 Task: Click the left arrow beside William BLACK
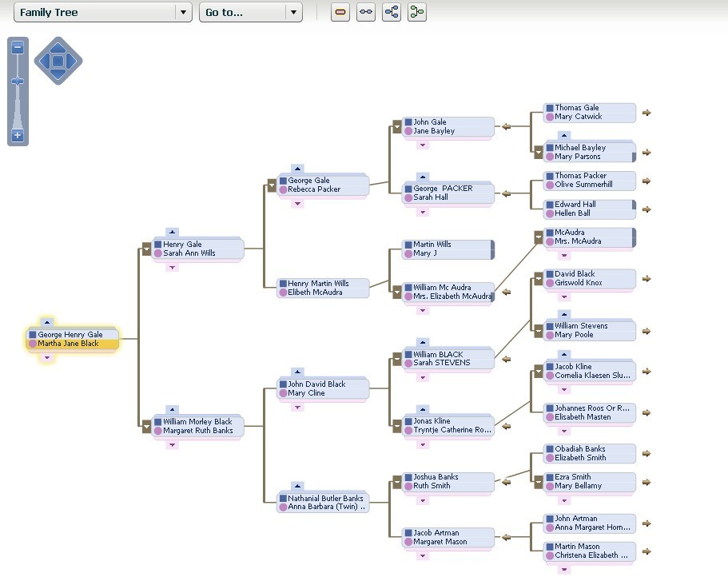506,359
